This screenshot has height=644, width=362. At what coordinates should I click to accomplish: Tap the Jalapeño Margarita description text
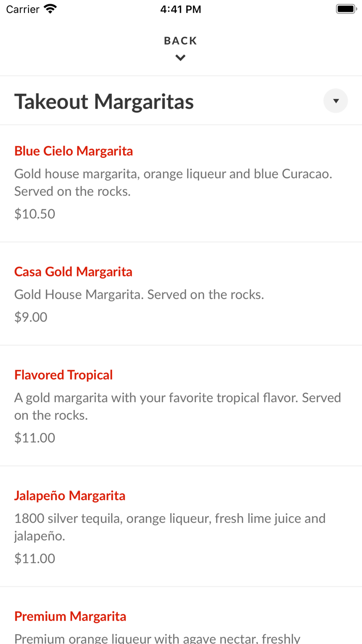point(170,527)
